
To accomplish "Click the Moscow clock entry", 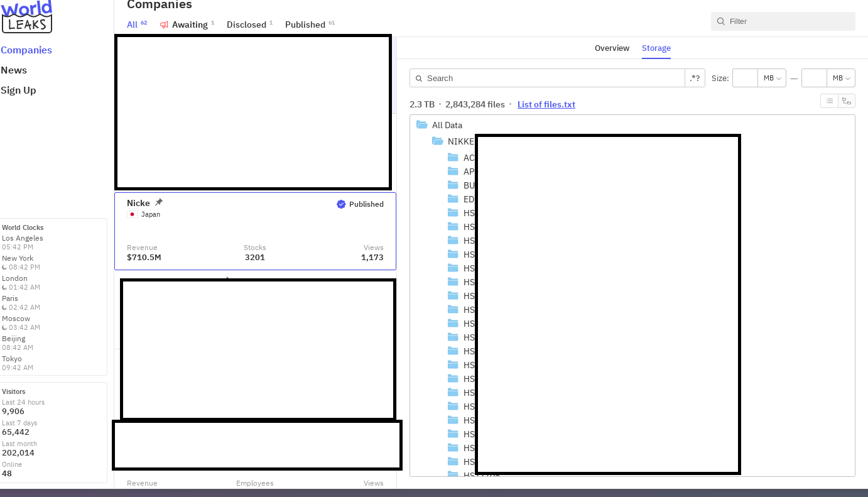I will click(21, 323).
